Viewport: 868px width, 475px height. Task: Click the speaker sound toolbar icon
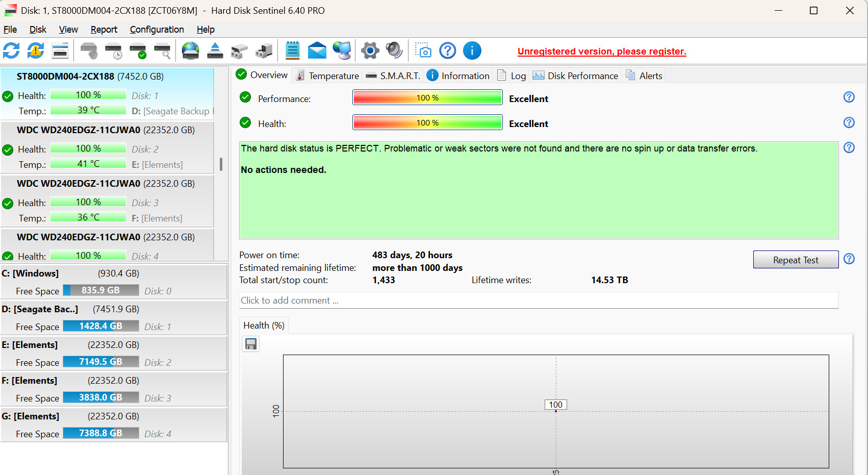[x=394, y=51]
